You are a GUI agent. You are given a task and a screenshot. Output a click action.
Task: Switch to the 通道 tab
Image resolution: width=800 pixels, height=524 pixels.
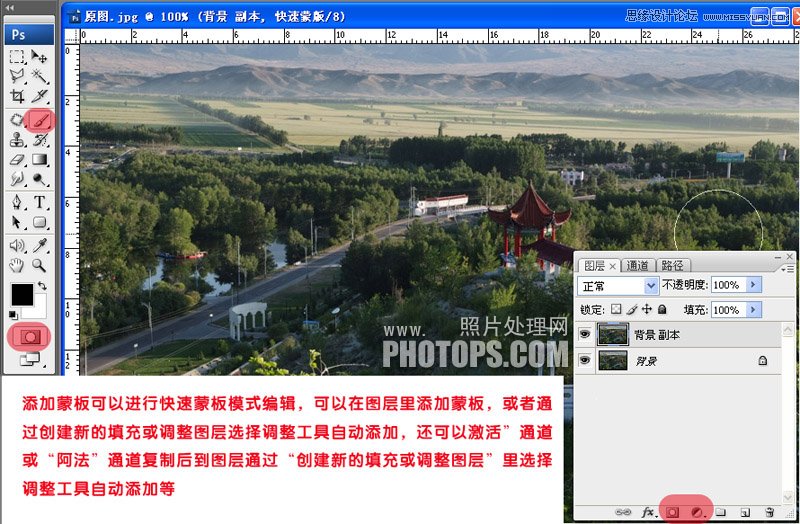pyautogui.click(x=637, y=265)
